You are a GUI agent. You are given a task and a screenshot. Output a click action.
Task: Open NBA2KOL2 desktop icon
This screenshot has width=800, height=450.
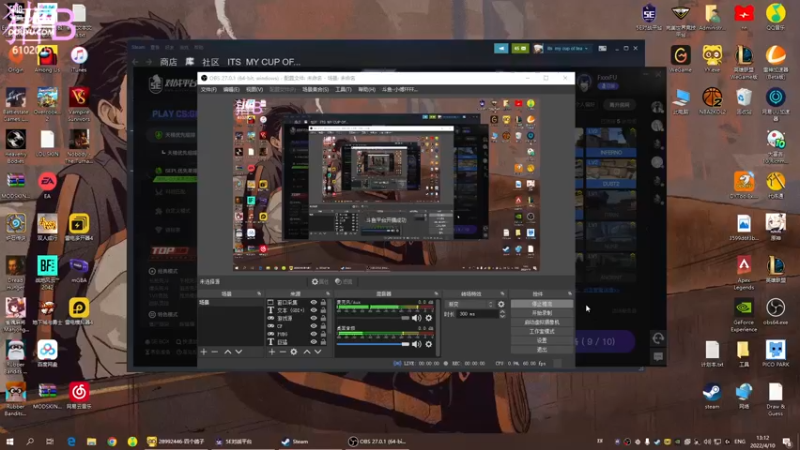pyautogui.click(x=712, y=101)
